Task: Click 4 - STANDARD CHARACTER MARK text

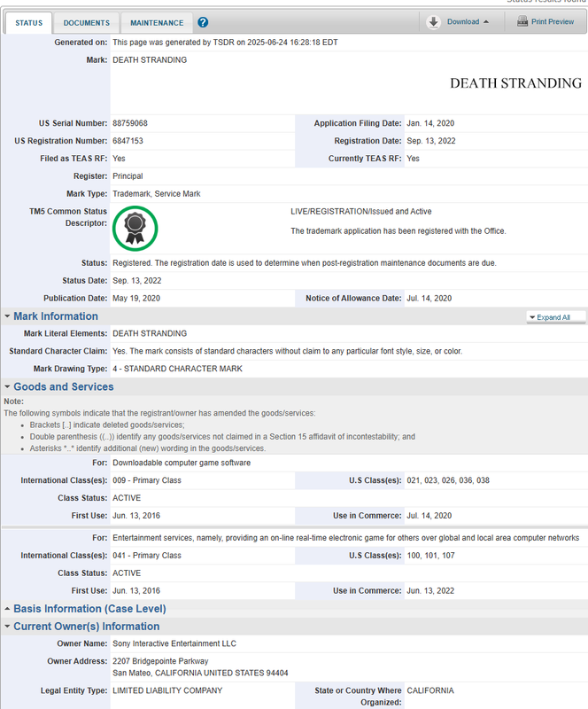Action: (x=178, y=369)
